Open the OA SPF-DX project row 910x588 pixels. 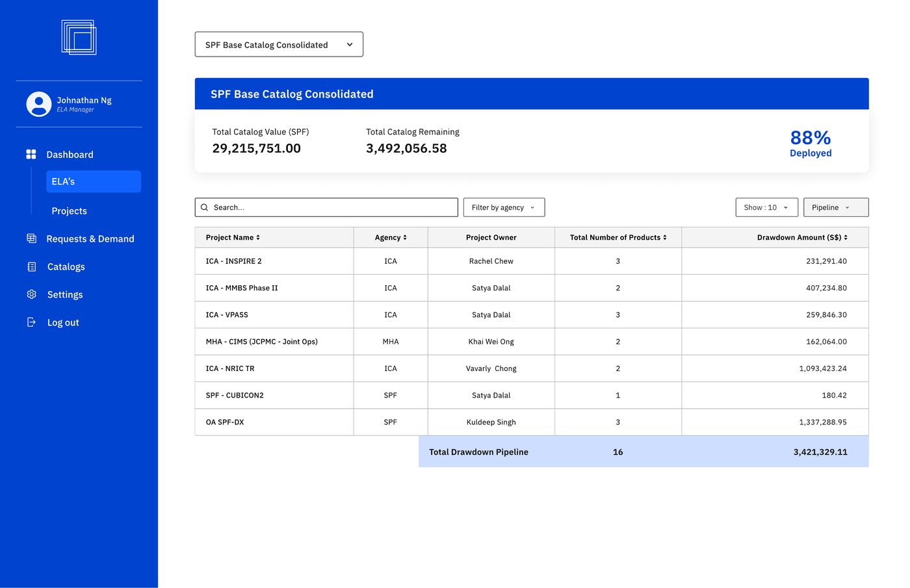click(532, 422)
